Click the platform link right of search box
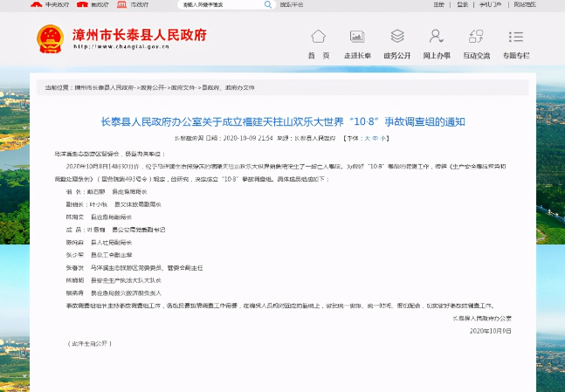This screenshot has height=392, width=565. (x=292, y=4)
